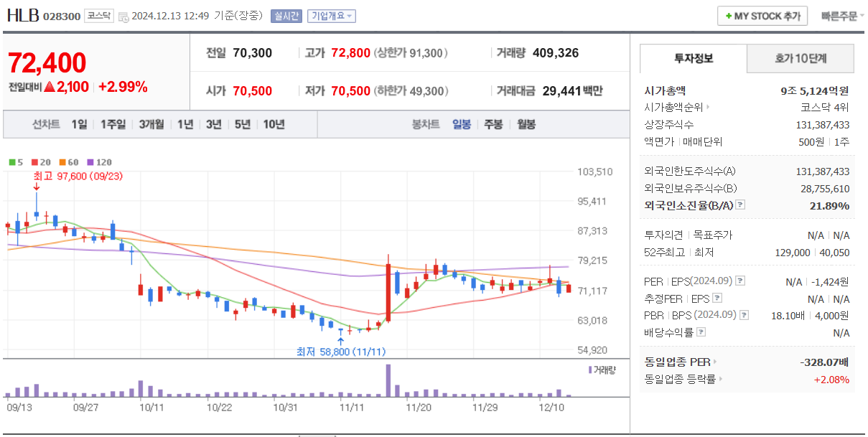Click the help icon next to PBR/BPS

pos(742,315)
